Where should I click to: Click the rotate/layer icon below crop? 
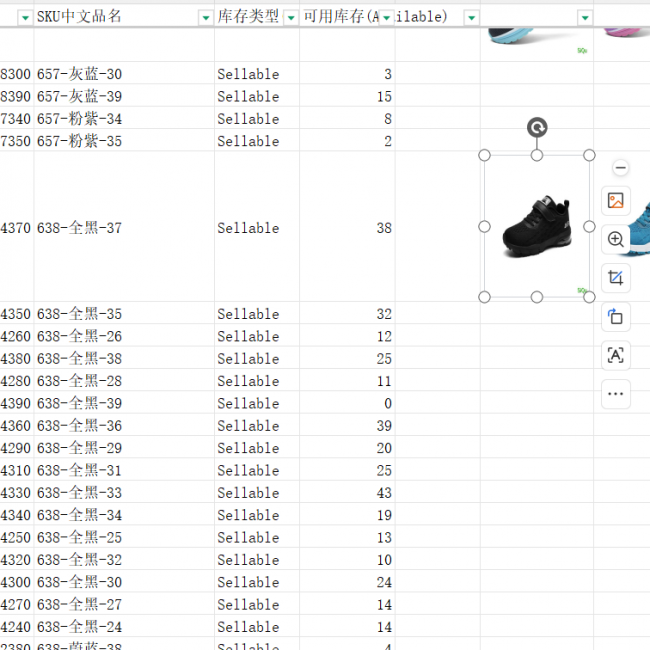tap(616, 317)
